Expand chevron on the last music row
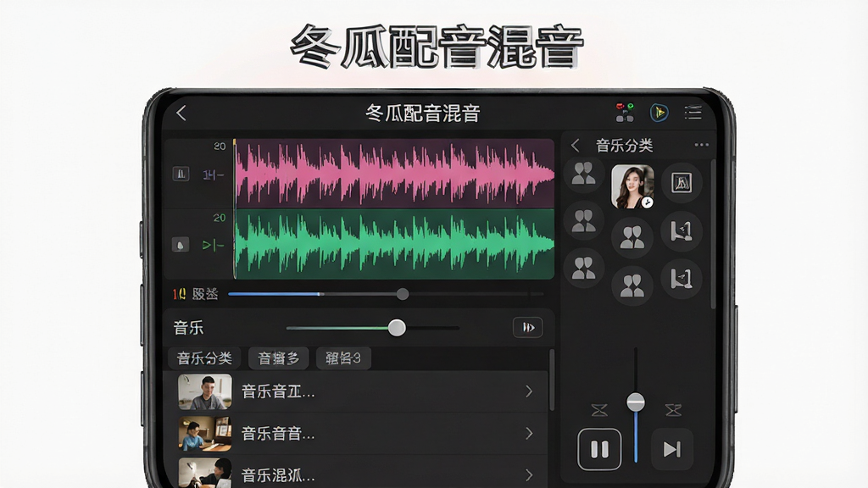The image size is (868, 488). pos(529,474)
